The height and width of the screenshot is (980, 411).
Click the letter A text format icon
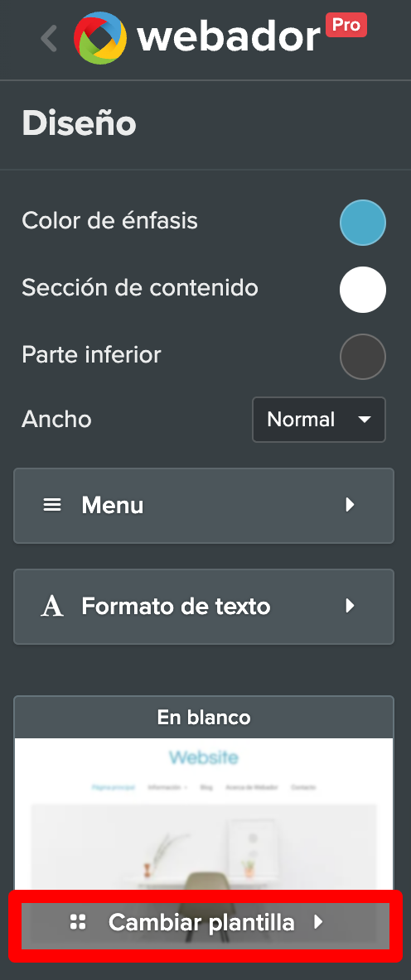(x=52, y=606)
